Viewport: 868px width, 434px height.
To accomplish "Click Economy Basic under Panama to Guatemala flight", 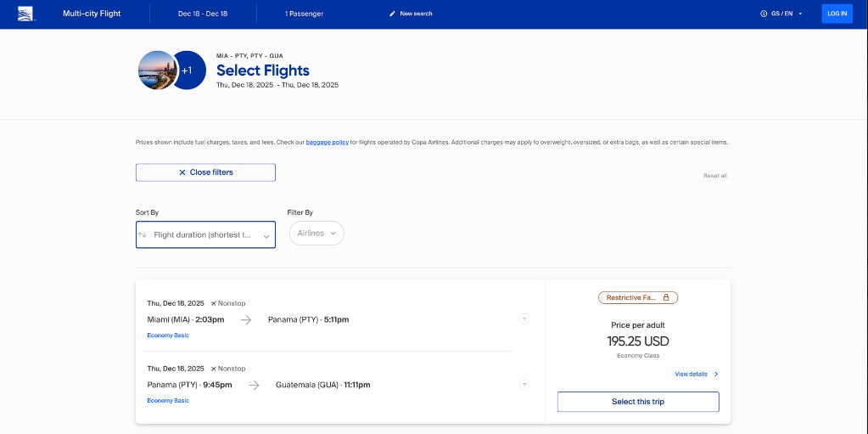I will tap(168, 400).
